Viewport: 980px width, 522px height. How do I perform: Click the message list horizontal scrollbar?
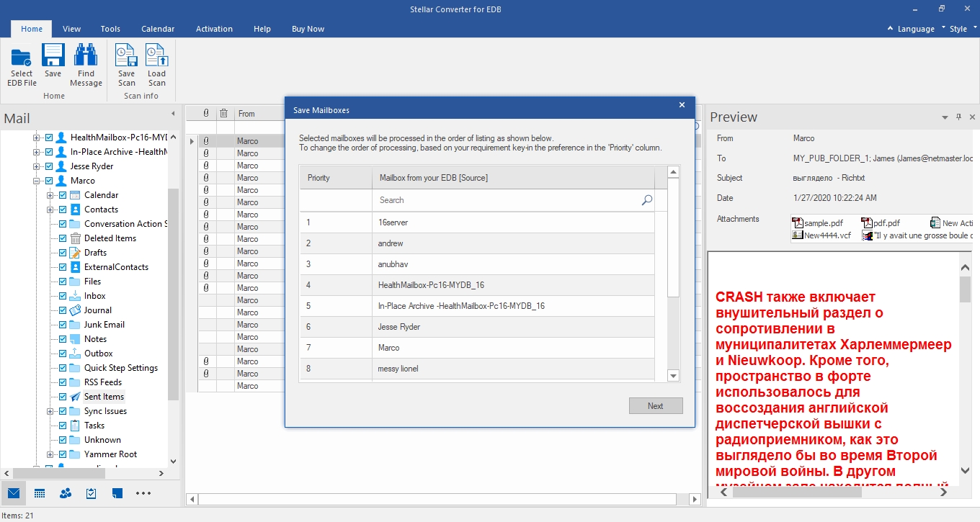(438, 499)
